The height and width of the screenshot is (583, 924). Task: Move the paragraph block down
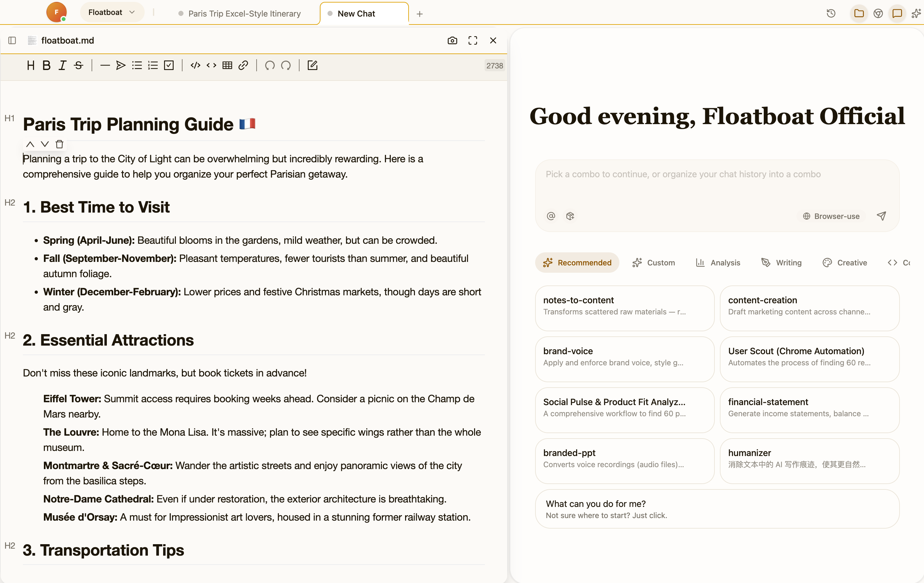pos(45,144)
